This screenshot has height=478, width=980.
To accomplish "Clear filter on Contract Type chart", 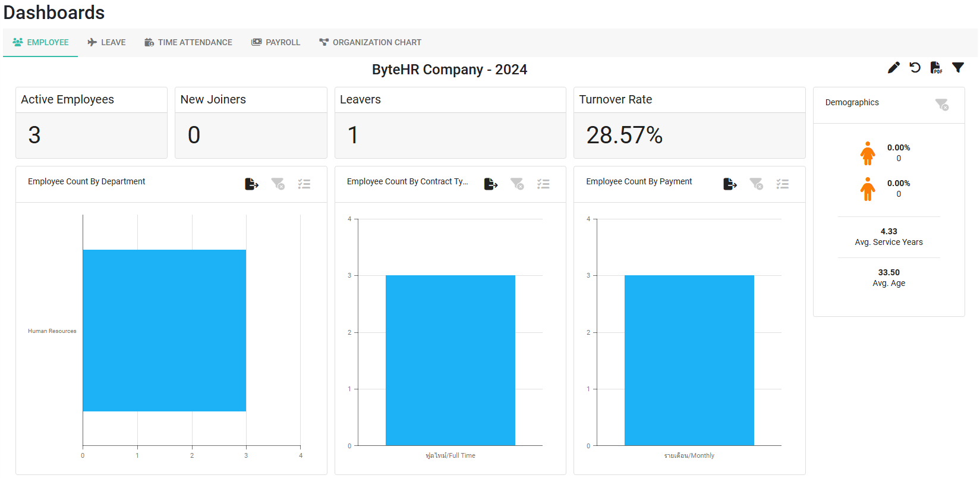I will [x=517, y=184].
